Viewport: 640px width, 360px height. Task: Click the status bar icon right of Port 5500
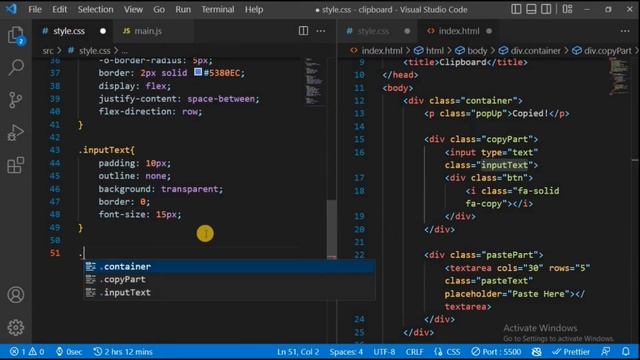coord(536,351)
